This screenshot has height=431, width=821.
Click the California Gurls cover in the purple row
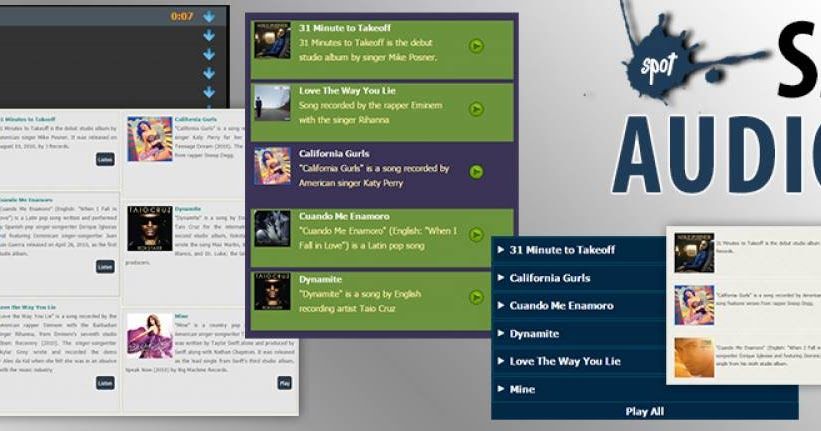(x=272, y=166)
